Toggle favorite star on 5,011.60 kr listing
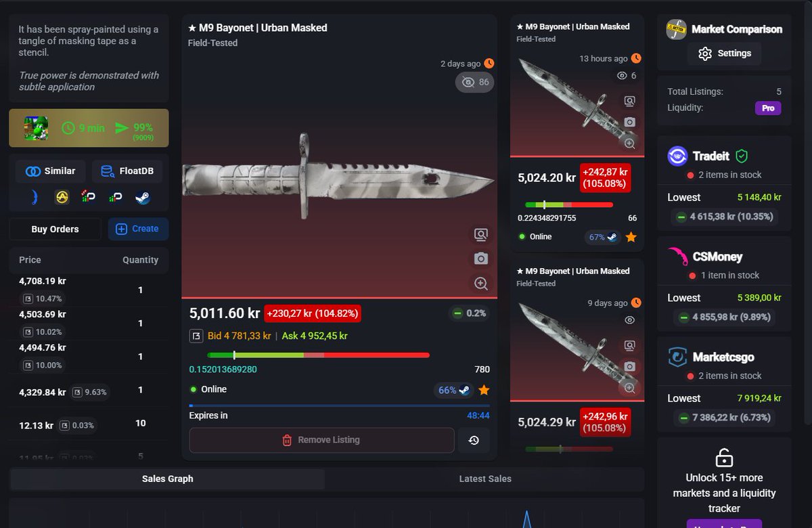The width and height of the screenshot is (812, 528). tap(484, 390)
